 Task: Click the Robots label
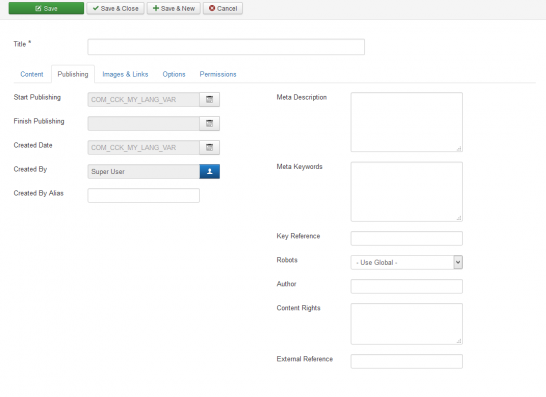point(287,260)
